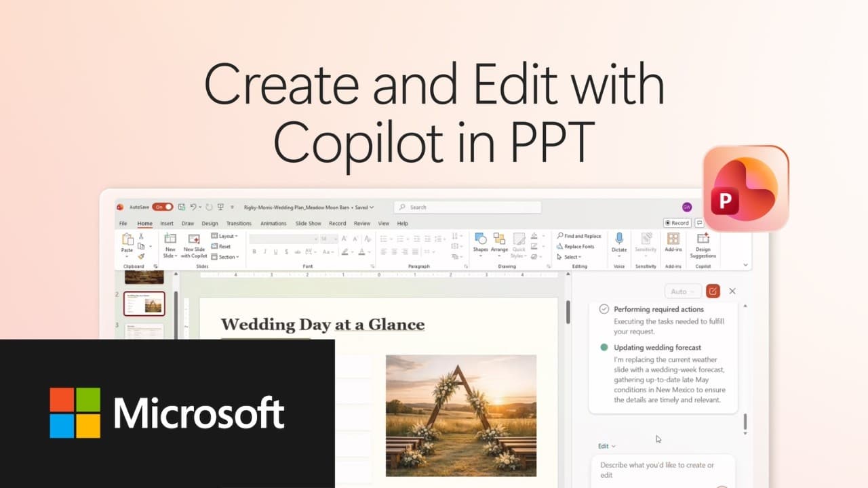
Task: Click the Save icon in title bar
Action: click(182, 207)
